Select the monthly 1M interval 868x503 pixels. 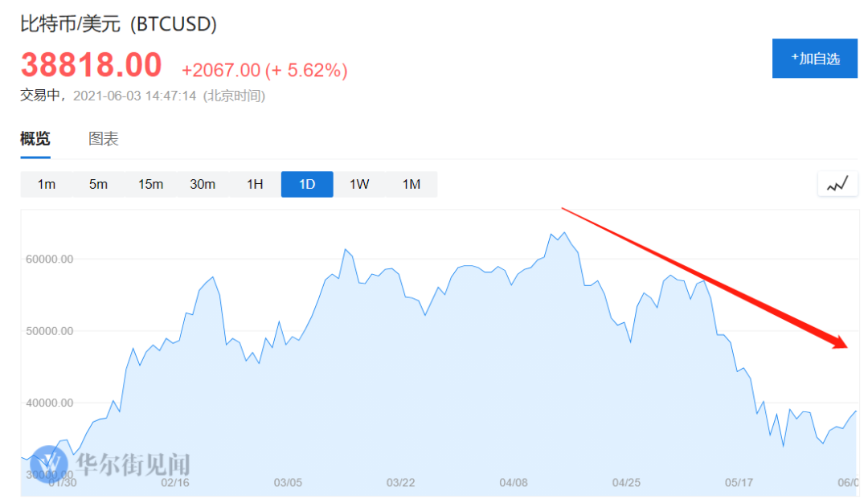411,184
